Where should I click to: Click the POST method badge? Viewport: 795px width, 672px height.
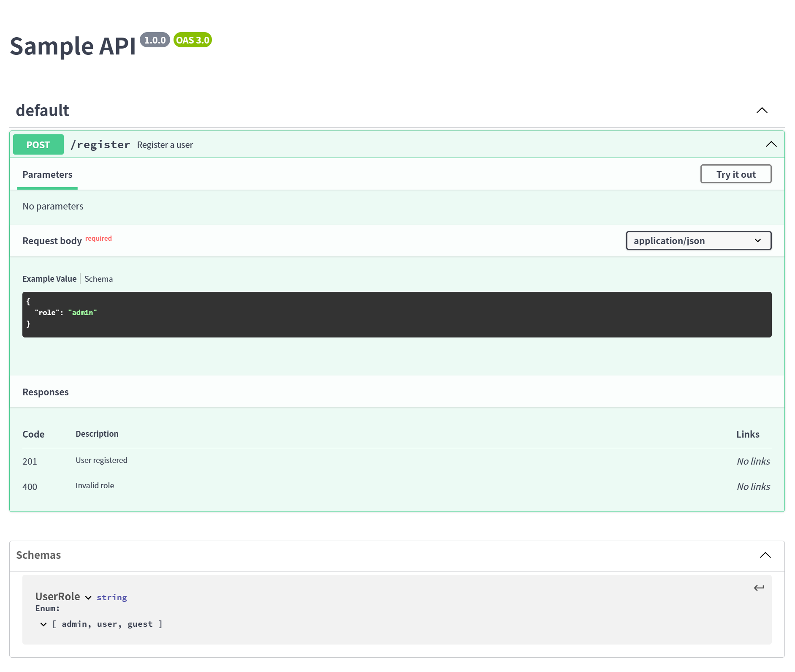pyautogui.click(x=38, y=144)
